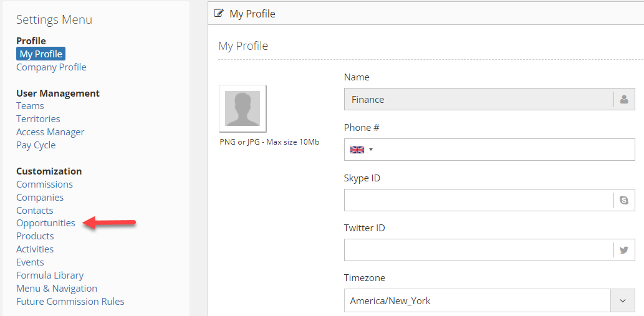Click the Skype icon in Skype ID field

(x=624, y=200)
